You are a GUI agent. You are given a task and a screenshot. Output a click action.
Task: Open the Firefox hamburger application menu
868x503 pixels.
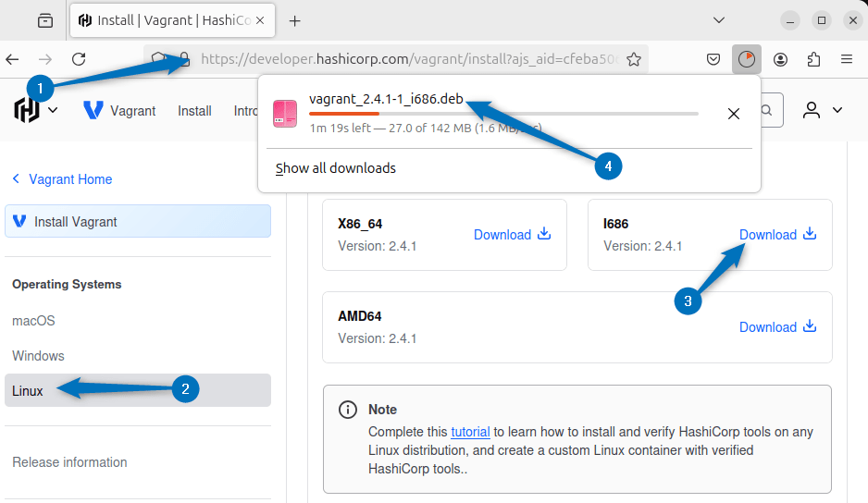pos(846,59)
